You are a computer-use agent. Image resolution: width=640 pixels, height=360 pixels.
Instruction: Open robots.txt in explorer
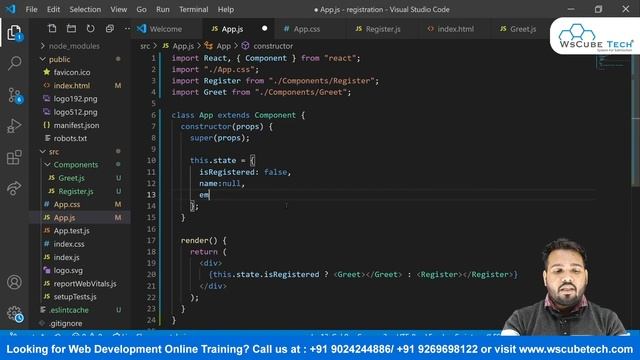tap(70, 138)
